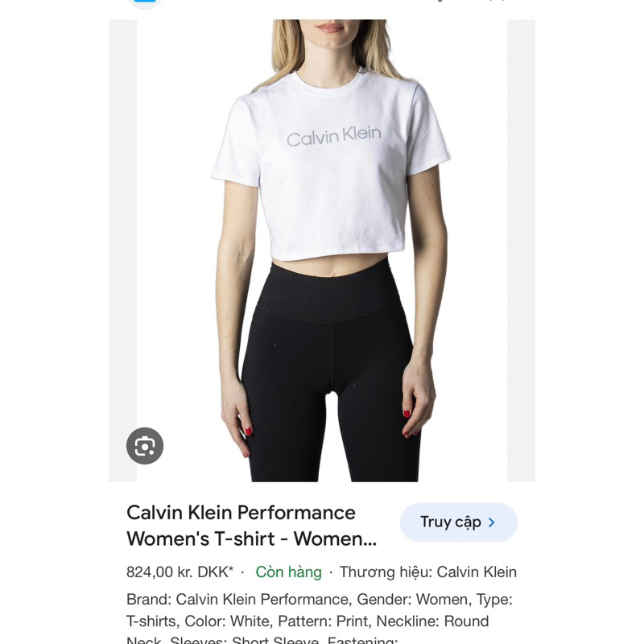The height and width of the screenshot is (644, 644).
Task: Click the Truy cập button
Action: [x=458, y=522]
